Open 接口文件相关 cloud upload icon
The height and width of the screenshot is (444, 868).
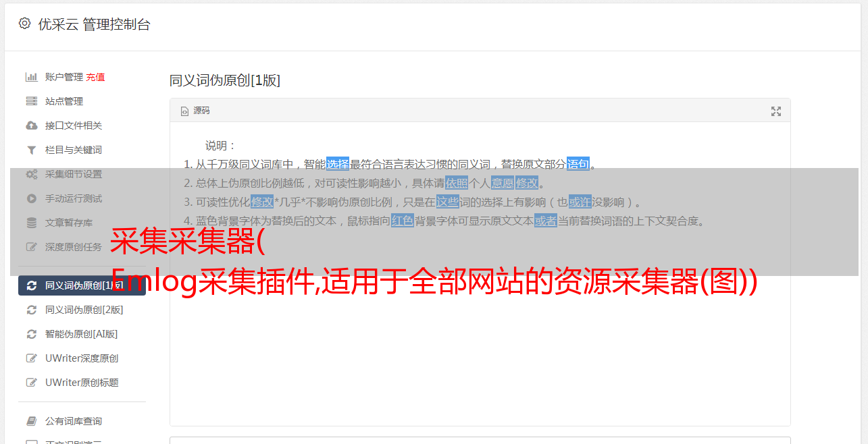point(31,126)
